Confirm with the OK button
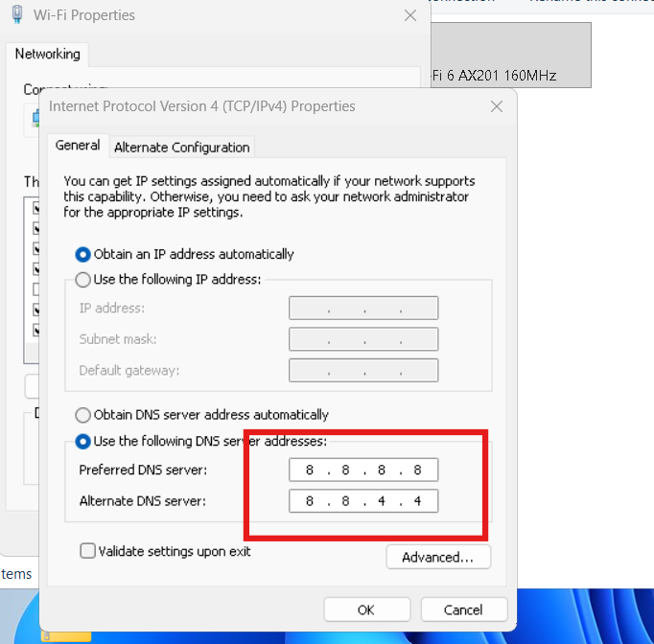This screenshot has height=644, width=654. (366, 609)
